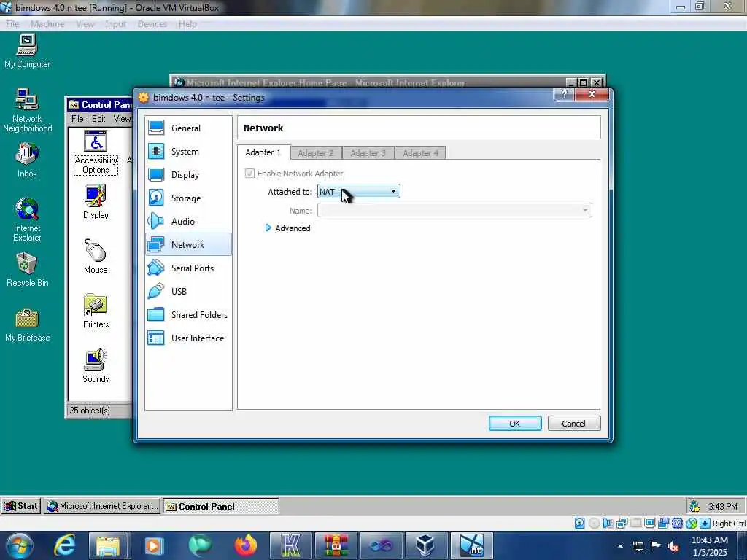The height and width of the screenshot is (560, 747).
Task: Open My Computer desktop icon
Action: [27, 52]
